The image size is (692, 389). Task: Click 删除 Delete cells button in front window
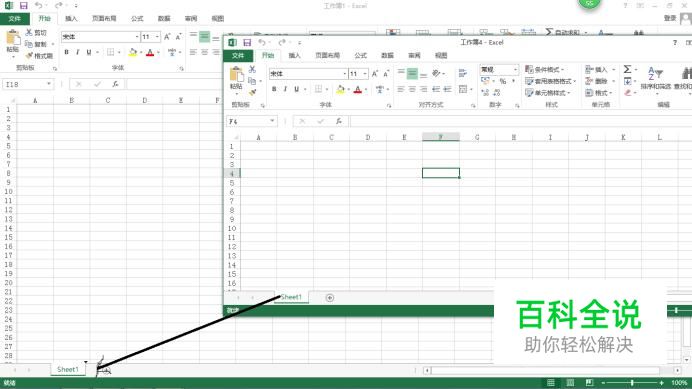click(x=599, y=81)
